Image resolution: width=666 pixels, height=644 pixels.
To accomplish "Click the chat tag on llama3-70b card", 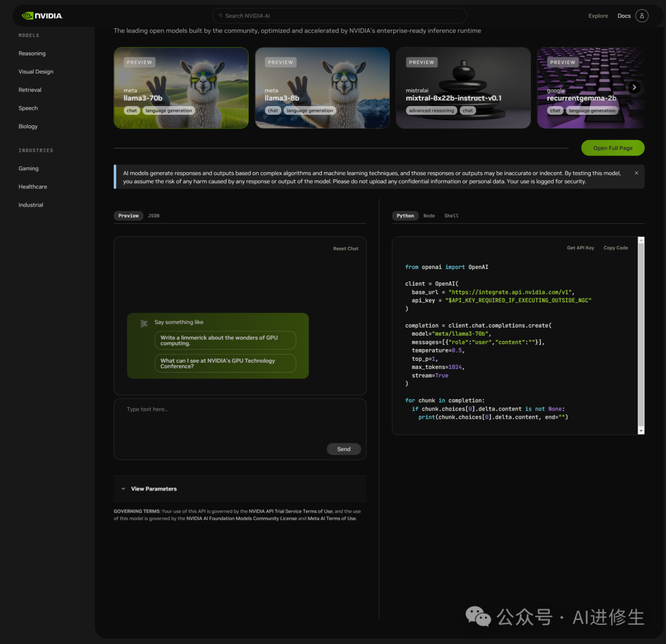I will point(132,110).
